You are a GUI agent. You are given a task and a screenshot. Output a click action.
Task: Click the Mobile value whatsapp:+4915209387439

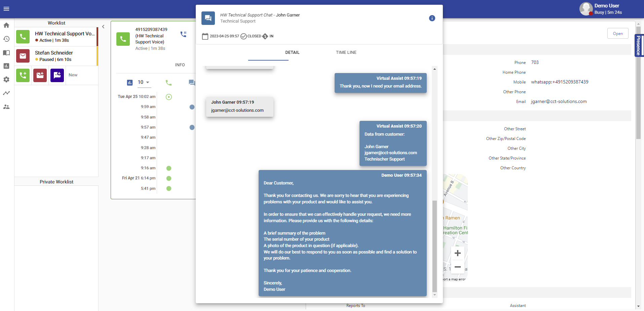(x=560, y=82)
